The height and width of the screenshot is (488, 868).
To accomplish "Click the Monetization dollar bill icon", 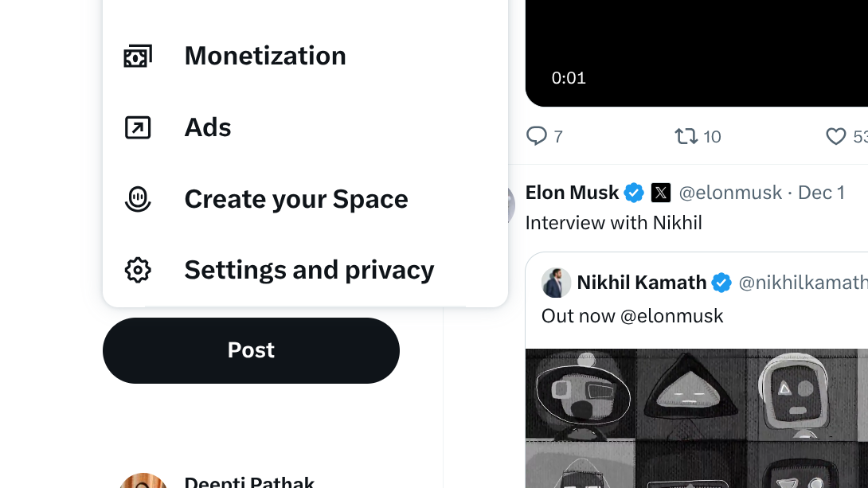I will [138, 55].
